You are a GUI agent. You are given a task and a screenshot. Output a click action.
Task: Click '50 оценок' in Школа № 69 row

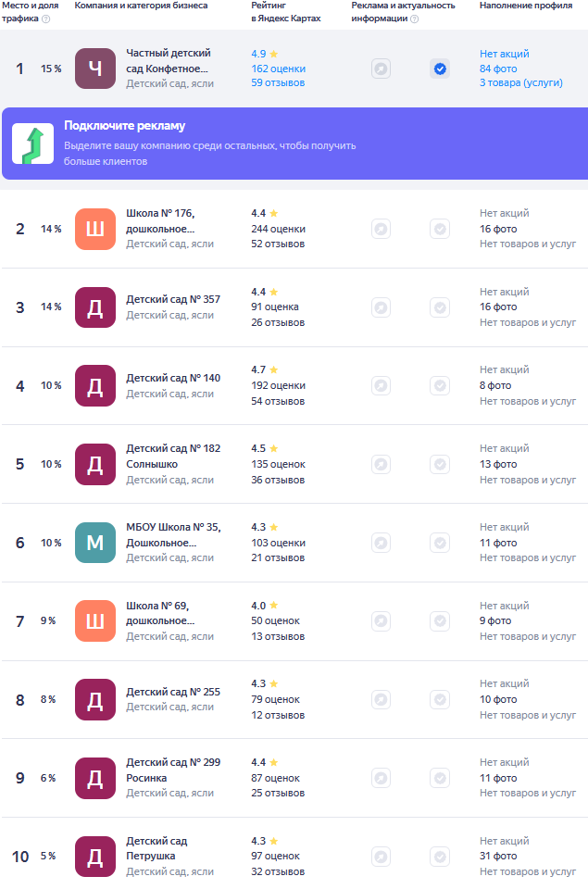(276, 620)
